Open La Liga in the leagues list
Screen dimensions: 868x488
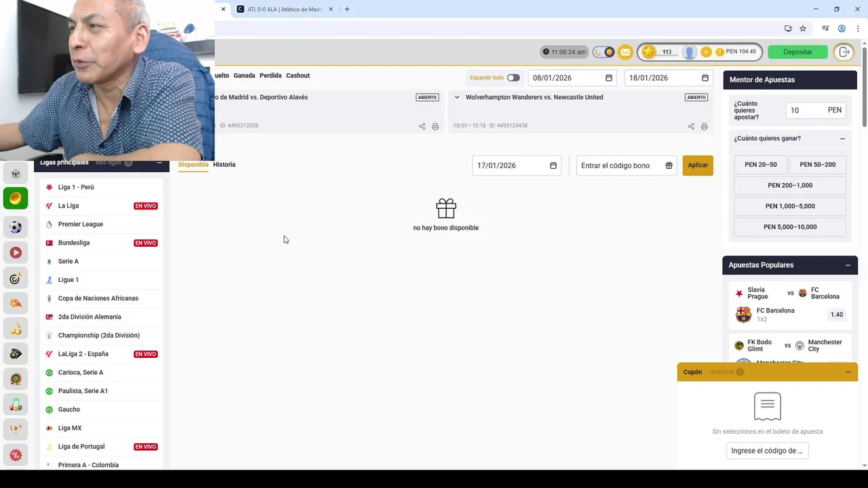point(102,206)
